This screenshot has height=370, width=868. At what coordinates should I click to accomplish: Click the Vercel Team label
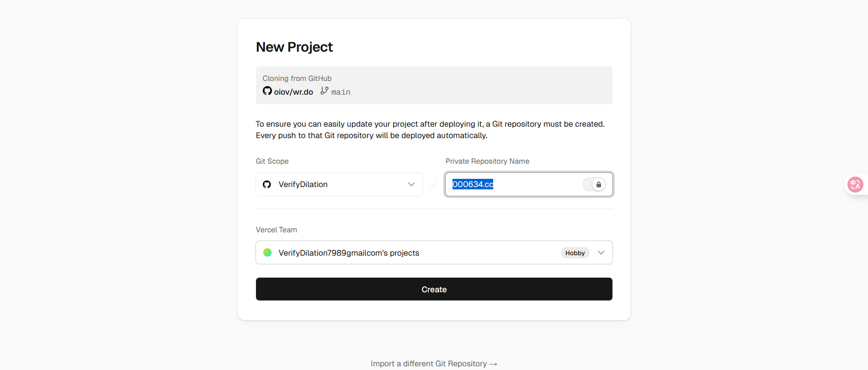276,230
